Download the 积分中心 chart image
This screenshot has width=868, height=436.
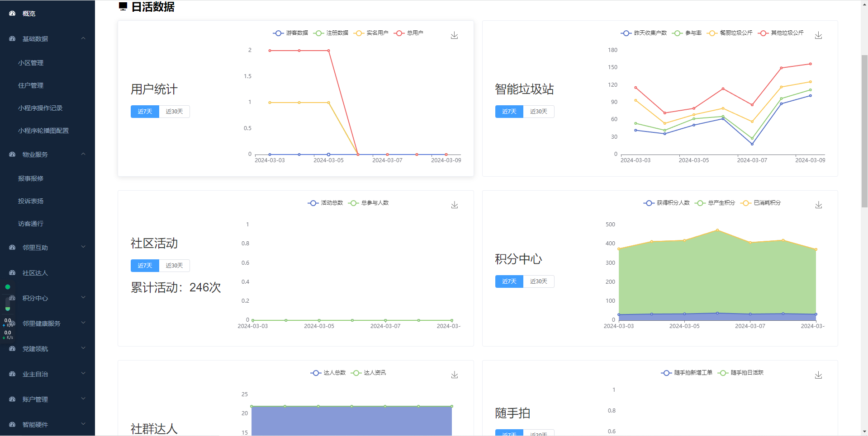point(819,205)
